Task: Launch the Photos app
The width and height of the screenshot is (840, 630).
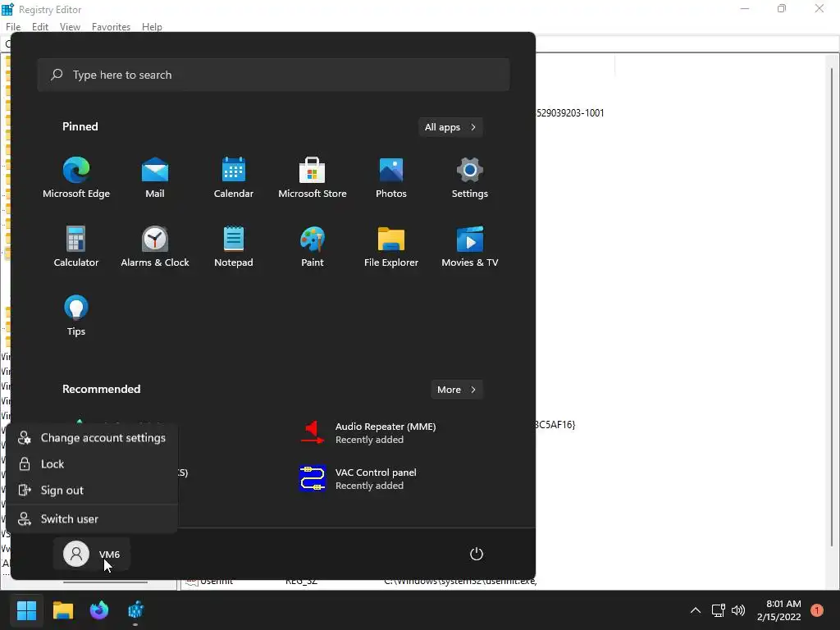Action: 391,178
